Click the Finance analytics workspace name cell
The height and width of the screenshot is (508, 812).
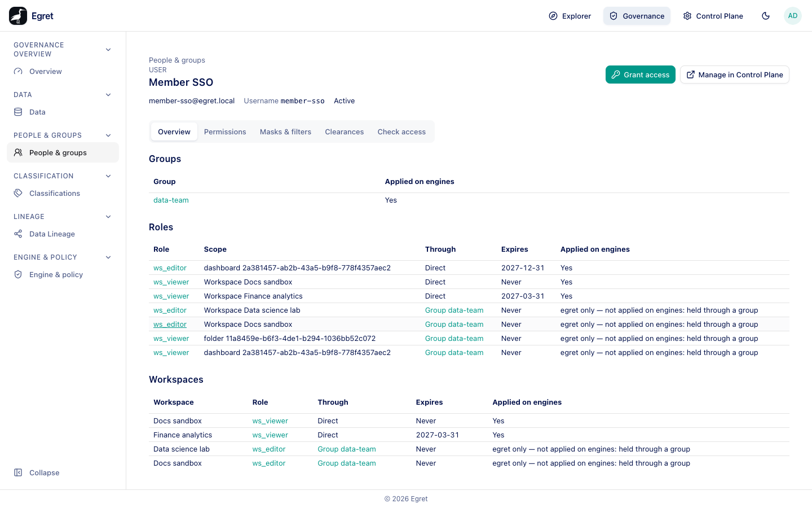[183, 435]
